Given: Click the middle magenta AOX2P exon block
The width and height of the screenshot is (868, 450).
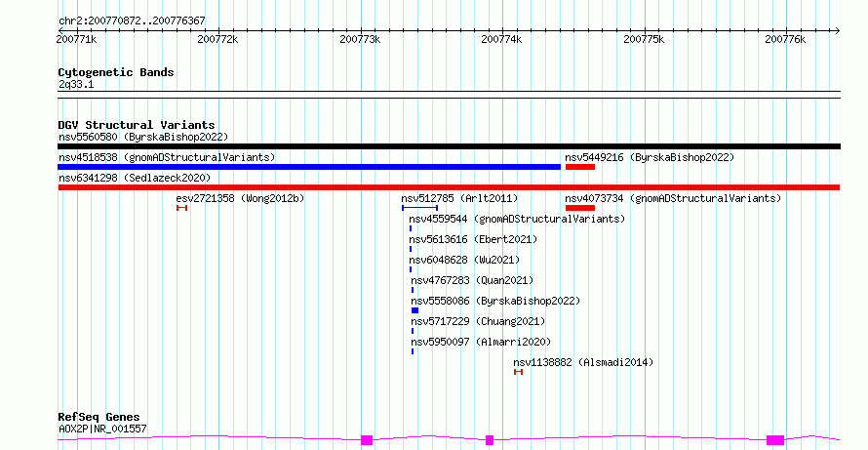Looking at the screenshot, I should (x=490, y=440).
